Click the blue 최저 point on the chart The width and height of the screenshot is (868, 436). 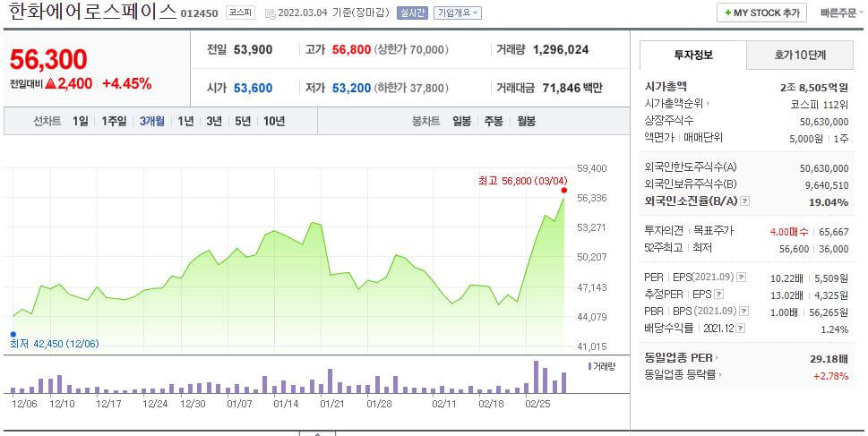pos(13,334)
